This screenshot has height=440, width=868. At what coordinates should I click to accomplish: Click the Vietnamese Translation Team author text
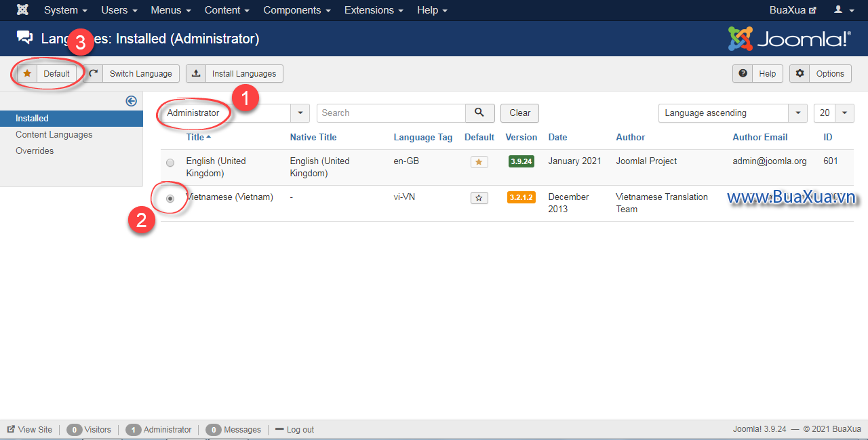(662, 203)
